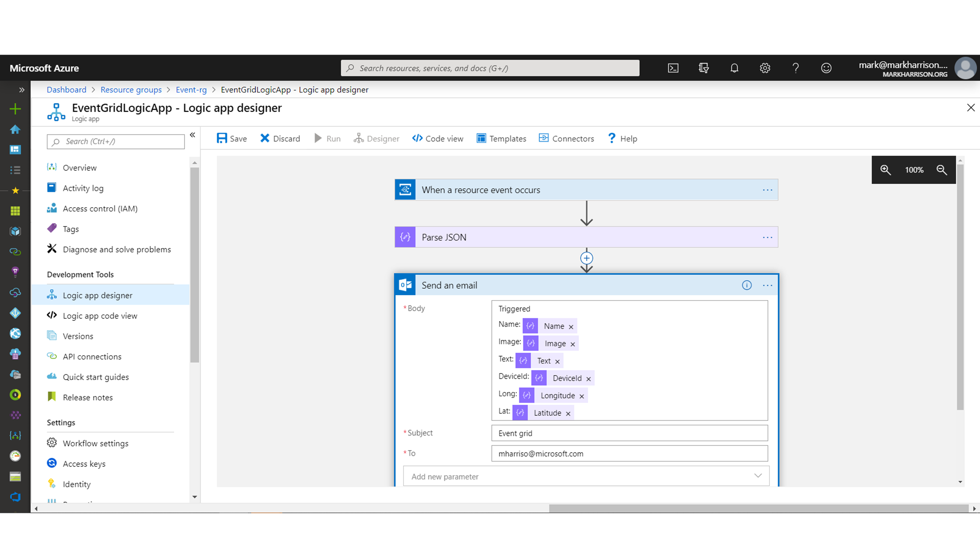Open Logic app code view menu item
This screenshot has width=980, height=551.
click(100, 316)
